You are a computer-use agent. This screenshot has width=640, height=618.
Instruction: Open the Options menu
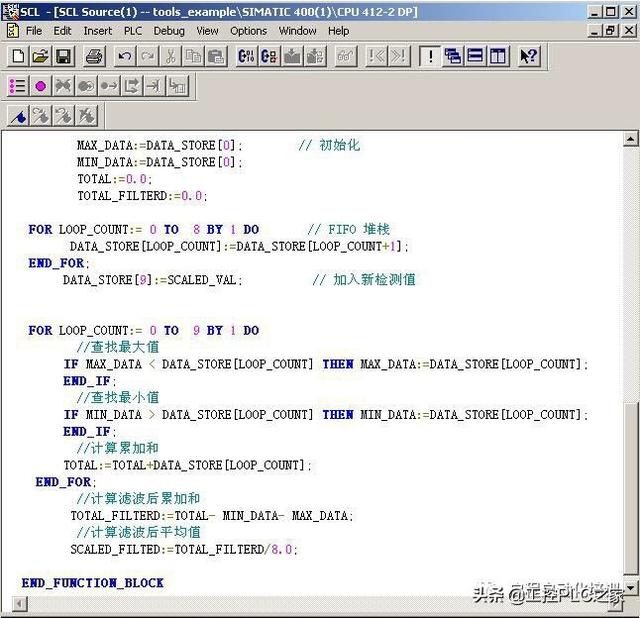click(x=248, y=31)
